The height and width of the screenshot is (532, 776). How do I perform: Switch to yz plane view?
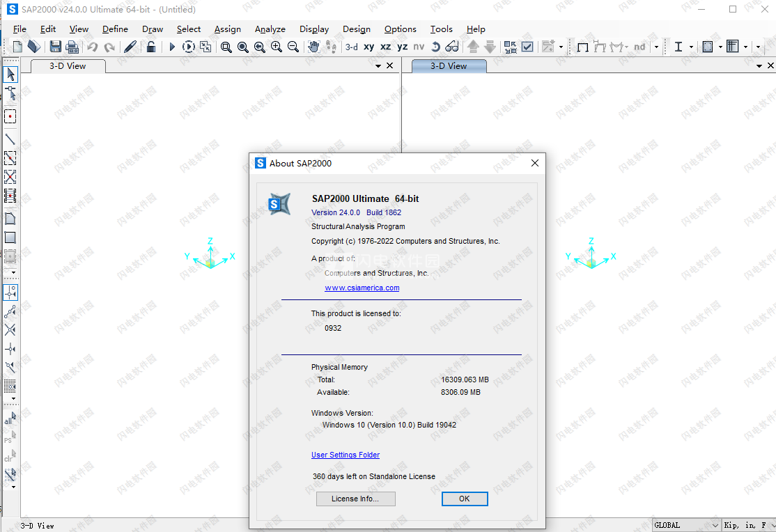tap(403, 47)
